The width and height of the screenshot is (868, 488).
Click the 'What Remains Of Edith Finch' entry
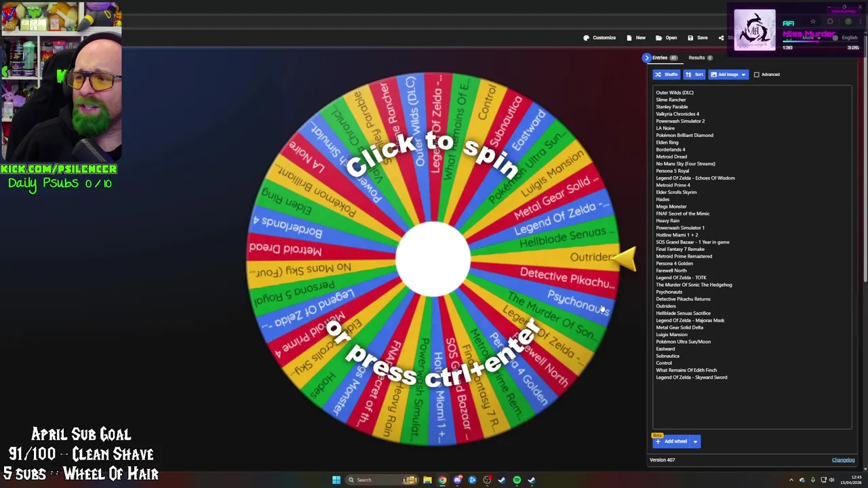click(686, 370)
